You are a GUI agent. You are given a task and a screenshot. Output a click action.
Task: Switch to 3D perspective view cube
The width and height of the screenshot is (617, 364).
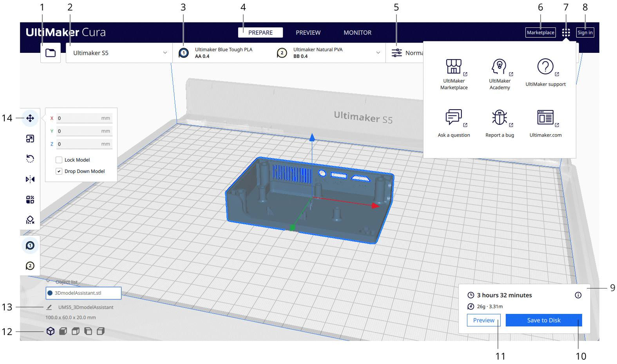tap(51, 331)
